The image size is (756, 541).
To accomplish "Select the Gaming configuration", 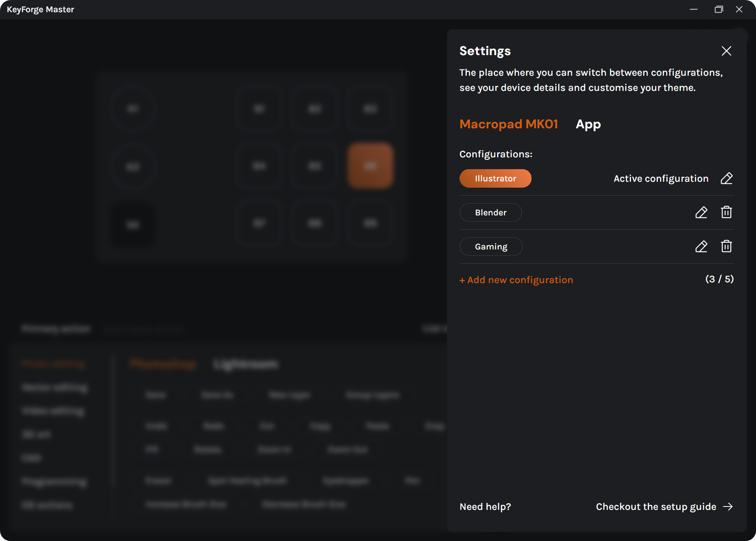I will click(491, 247).
